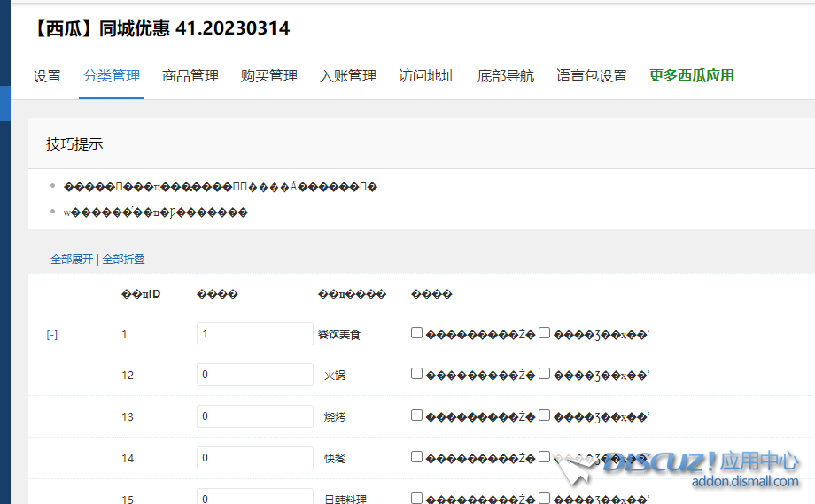Toggle second checkbox in 烧烤 row
This screenshot has height=504, width=815.
click(x=544, y=415)
